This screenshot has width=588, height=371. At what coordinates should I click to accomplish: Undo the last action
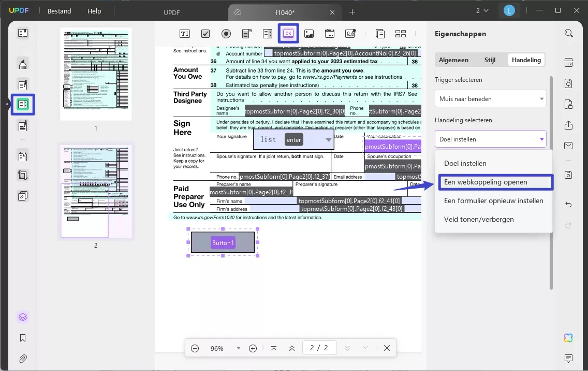[x=568, y=204]
